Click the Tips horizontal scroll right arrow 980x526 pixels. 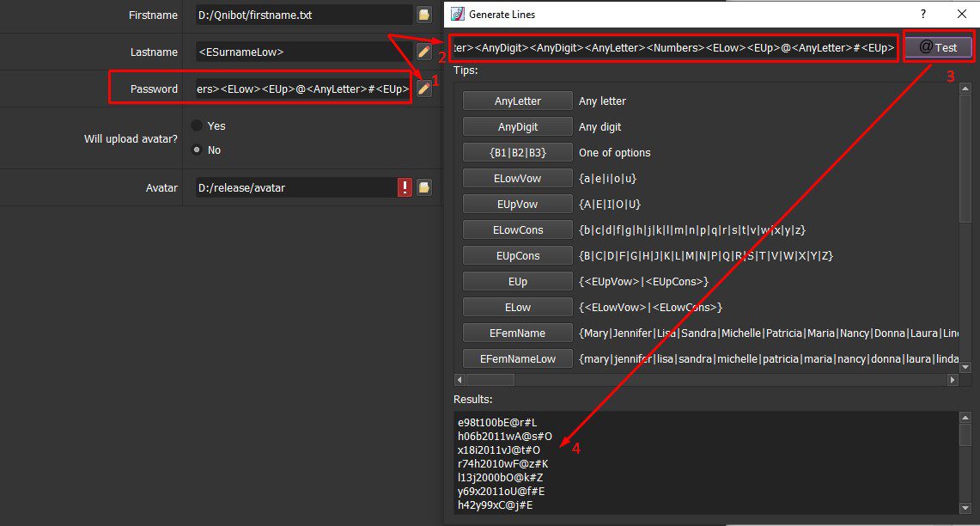tap(953, 380)
